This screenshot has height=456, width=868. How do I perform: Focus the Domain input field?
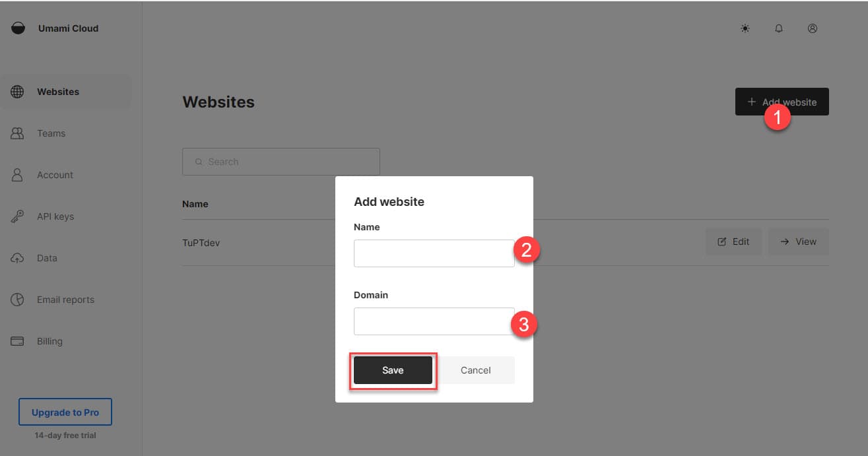[x=434, y=321]
